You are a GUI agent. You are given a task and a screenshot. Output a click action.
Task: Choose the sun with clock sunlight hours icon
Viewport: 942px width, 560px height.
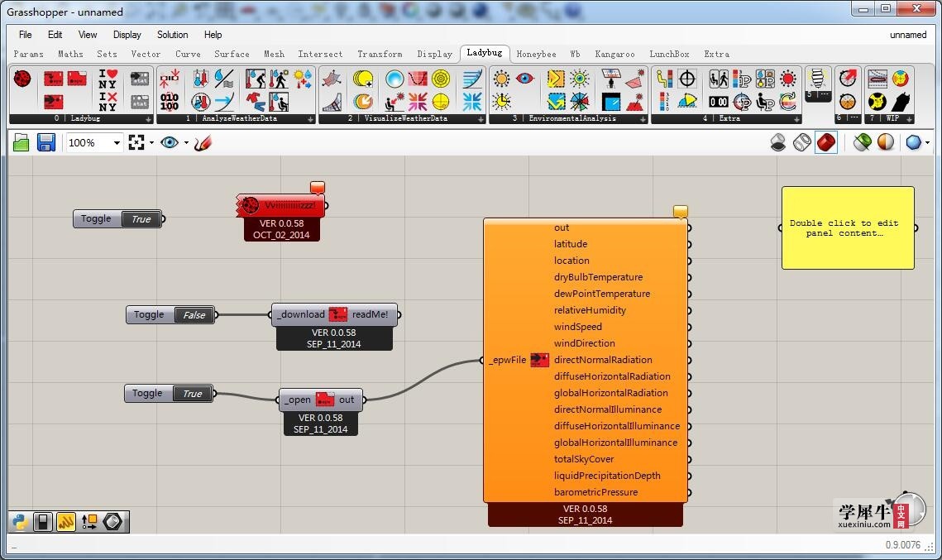(501, 101)
